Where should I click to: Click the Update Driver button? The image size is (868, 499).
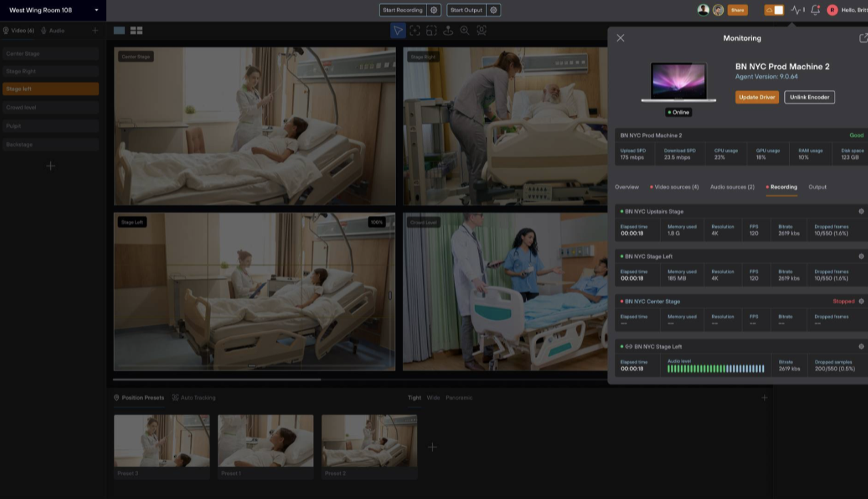757,97
